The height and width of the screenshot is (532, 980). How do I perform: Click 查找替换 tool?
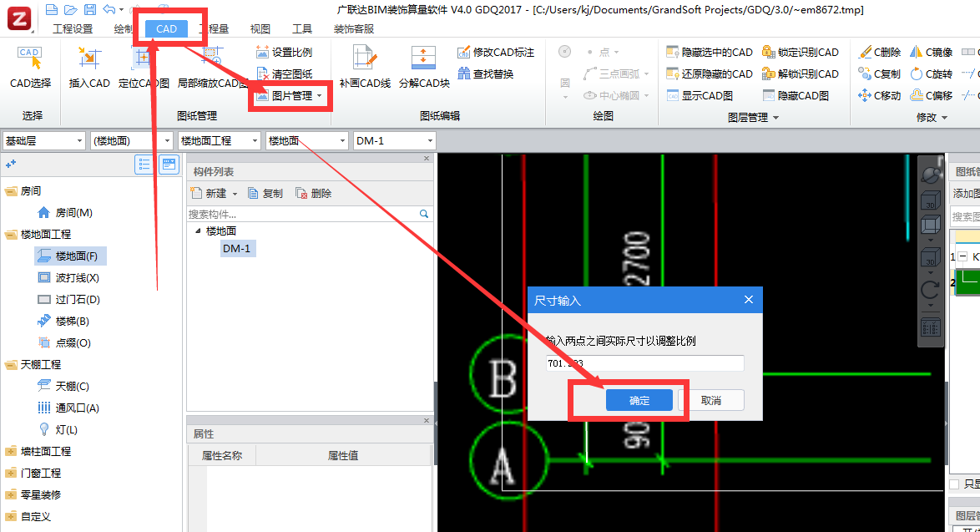(486, 73)
